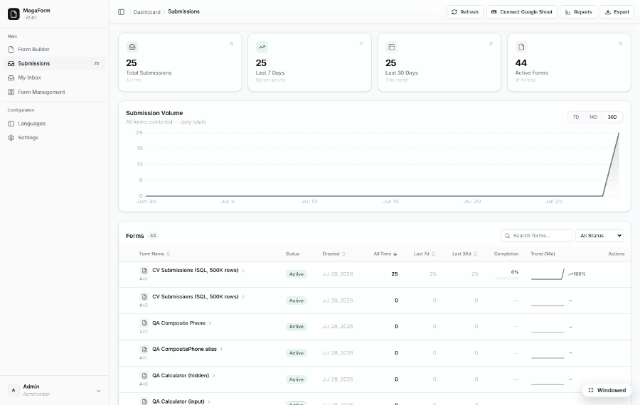Viewport: 640px width, 405px height.
Task: Open the Reports button
Action: [x=578, y=12]
